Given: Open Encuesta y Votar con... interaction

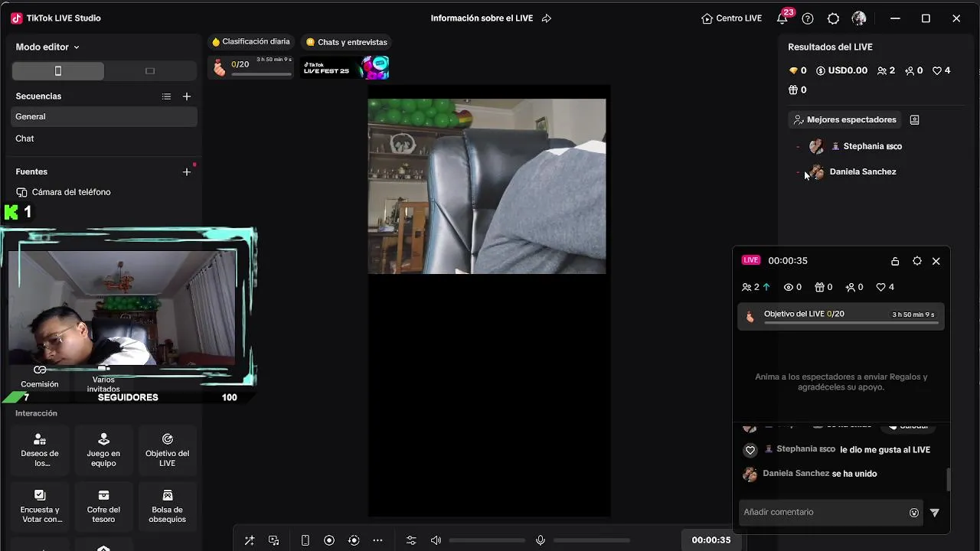Looking at the screenshot, I should click(40, 506).
